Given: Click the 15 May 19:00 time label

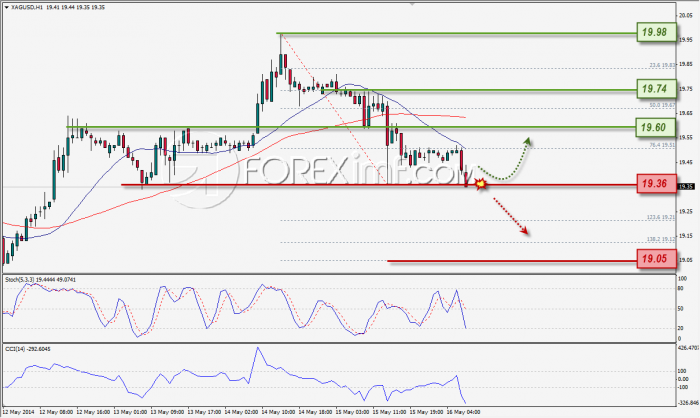Looking at the screenshot, I should 426,412.
